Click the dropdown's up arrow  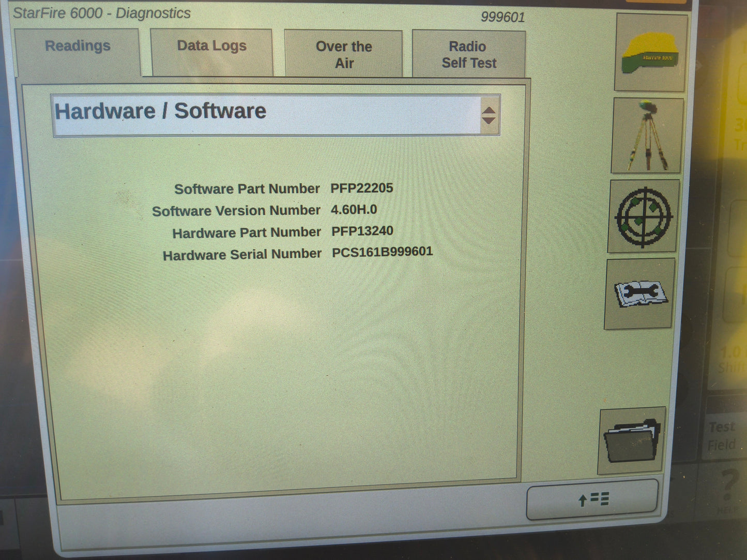click(x=489, y=109)
